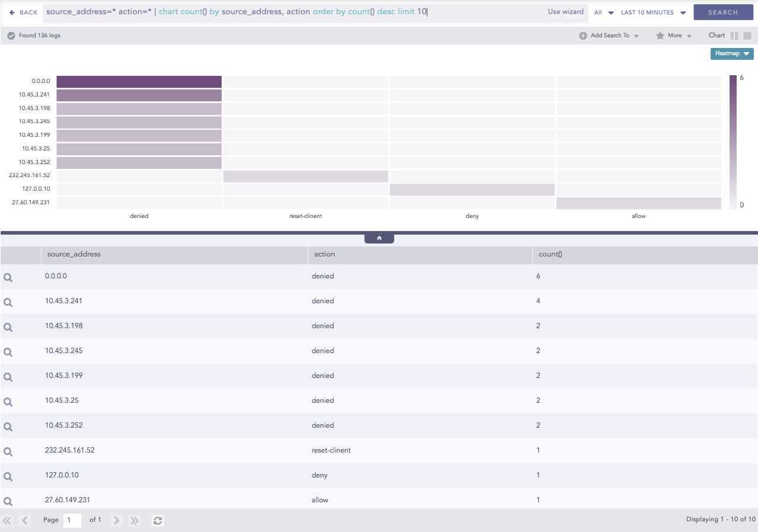Screen dimensions: 758x532
Task: Open the Heatmap chart type dropdown
Action: 731,53
